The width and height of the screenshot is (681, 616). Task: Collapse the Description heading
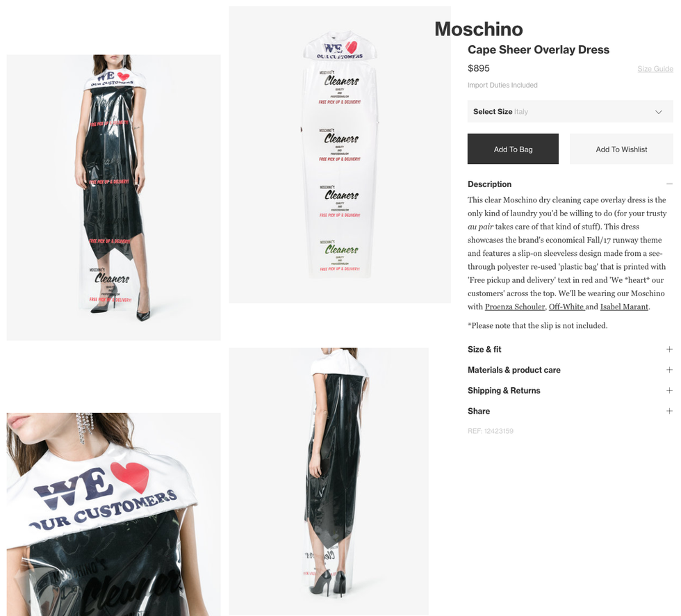(x=489, y=184)
